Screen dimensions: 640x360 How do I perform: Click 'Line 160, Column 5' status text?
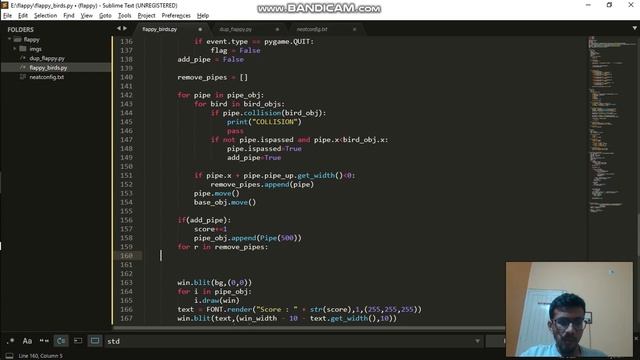click(x=40, y=356)
